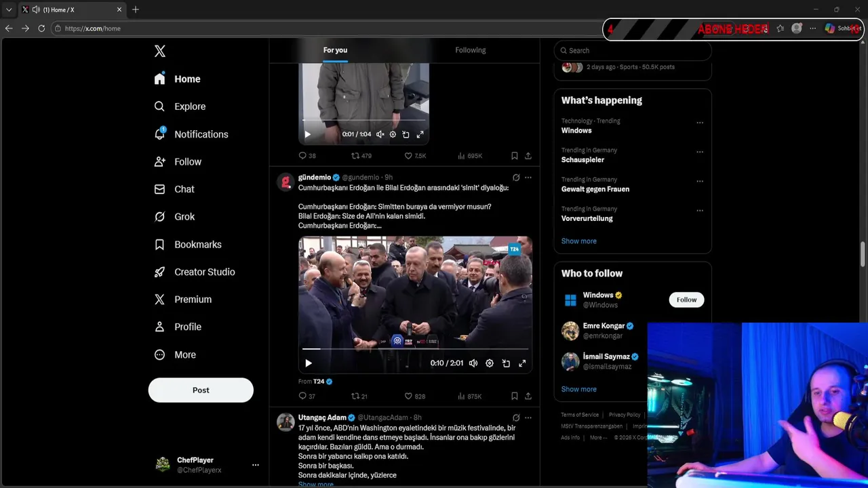Switch to the For you tab
The height and width of the screenshot is (488, 868).
click(x=335, y=50)
